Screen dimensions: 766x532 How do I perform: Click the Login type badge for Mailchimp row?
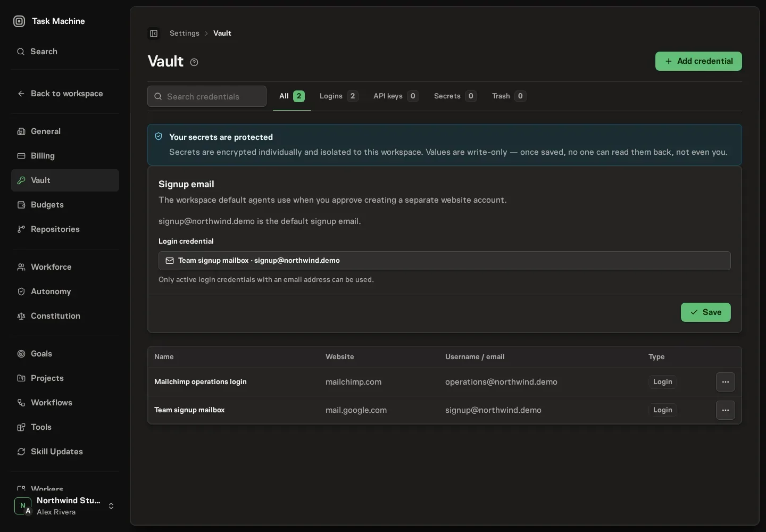[x=662, y=382]
